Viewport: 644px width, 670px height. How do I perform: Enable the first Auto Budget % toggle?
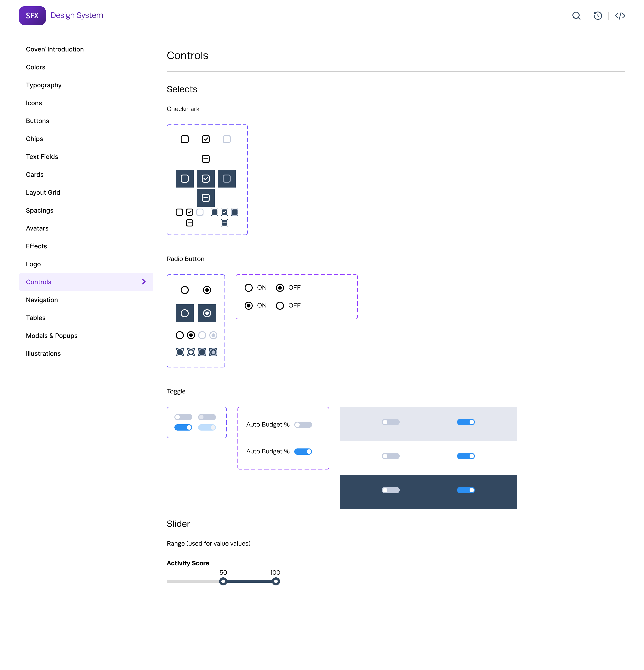(303, 425)
